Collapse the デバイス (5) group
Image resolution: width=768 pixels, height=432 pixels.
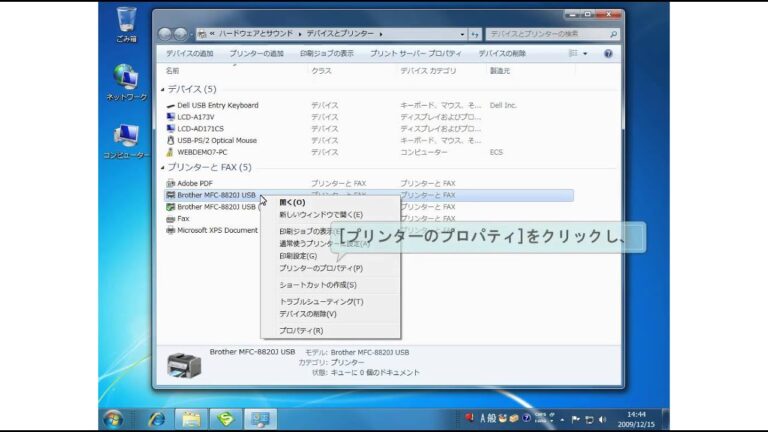(163, 89)
